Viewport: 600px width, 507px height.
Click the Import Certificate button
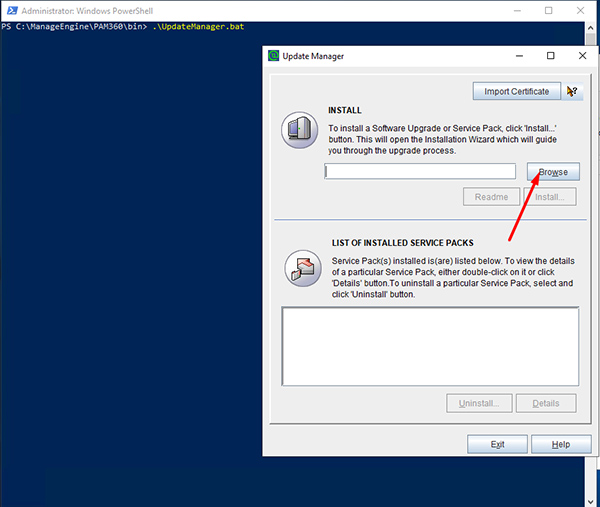tap(517, 91)
